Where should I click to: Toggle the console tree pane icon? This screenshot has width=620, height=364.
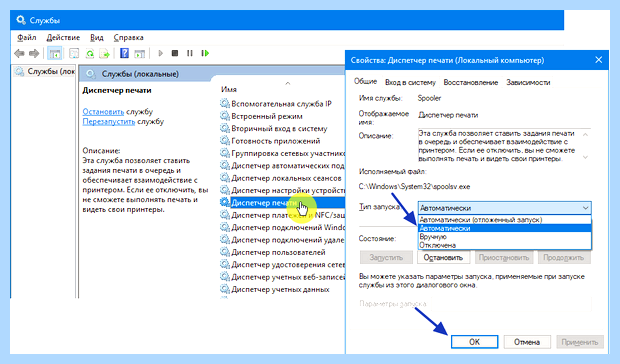[x=55, y=53]
